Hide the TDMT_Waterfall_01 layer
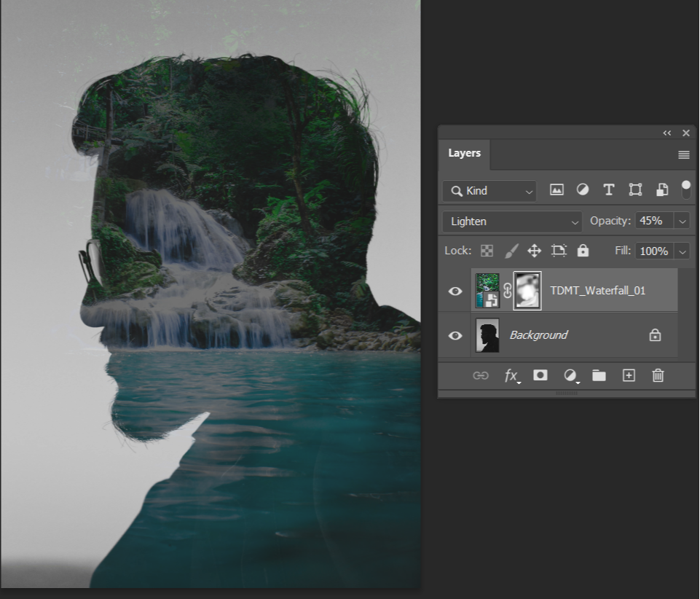 tap(455, 291)
